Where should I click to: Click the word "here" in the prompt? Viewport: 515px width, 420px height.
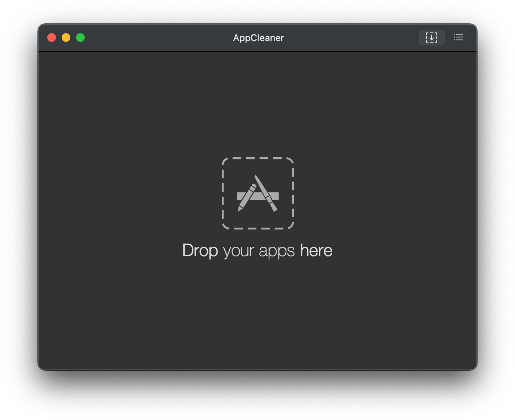tap(316, 250)
